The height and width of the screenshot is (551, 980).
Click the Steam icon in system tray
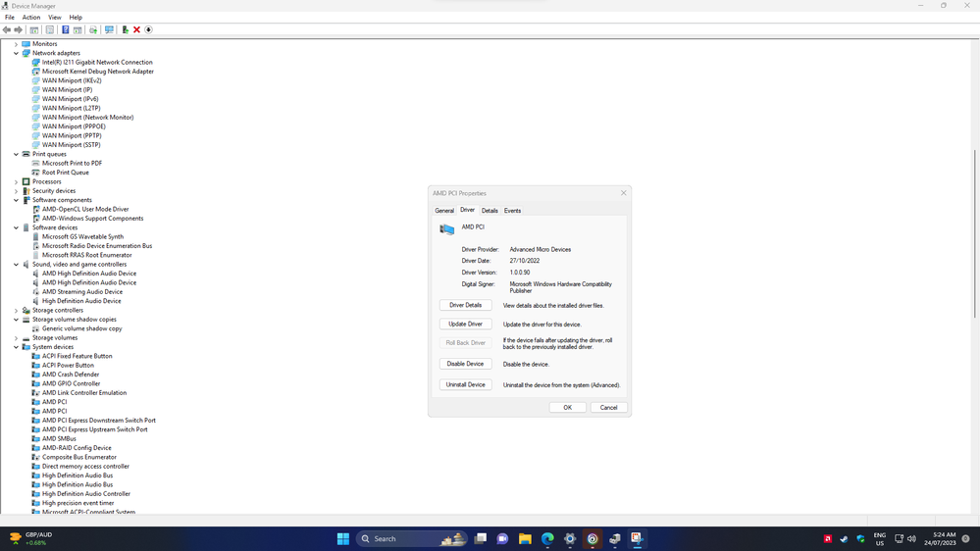[844, 538]
